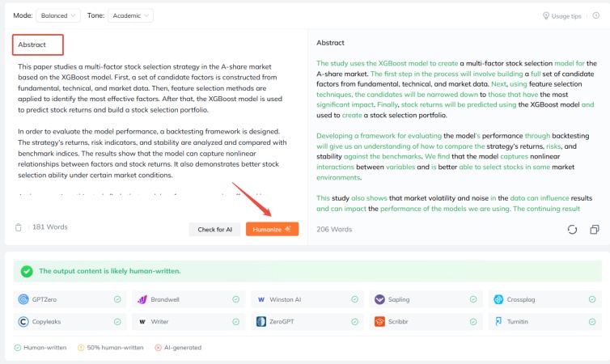Click the regenerate output icon
Screen dimensions: 610x364
(572, 230)
